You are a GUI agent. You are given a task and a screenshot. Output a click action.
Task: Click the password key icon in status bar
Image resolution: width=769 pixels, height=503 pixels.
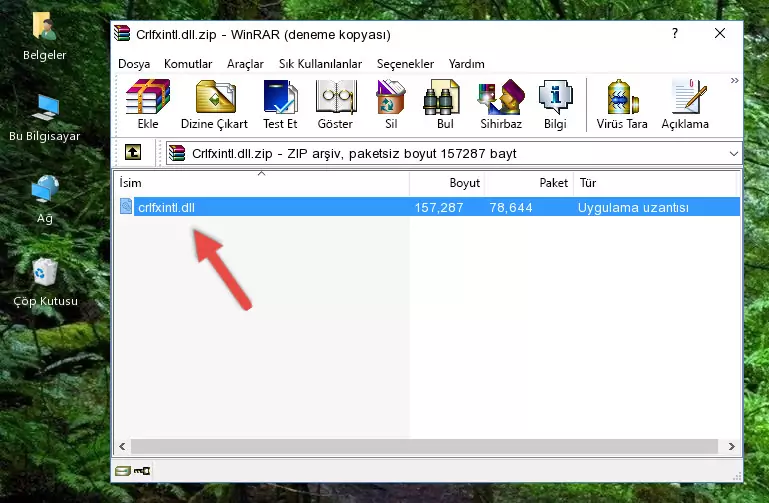142,471
